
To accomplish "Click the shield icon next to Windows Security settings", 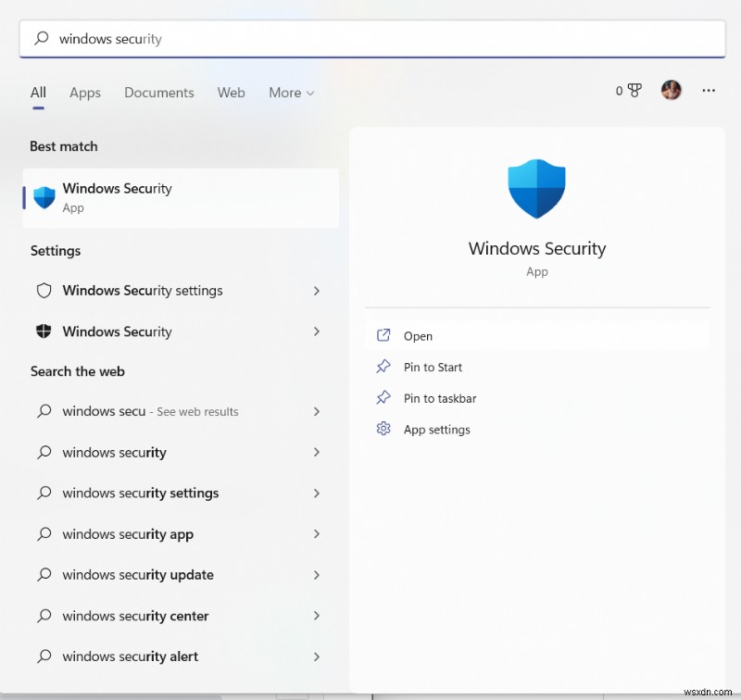I will pyautogui.click(x=44, y=291).
